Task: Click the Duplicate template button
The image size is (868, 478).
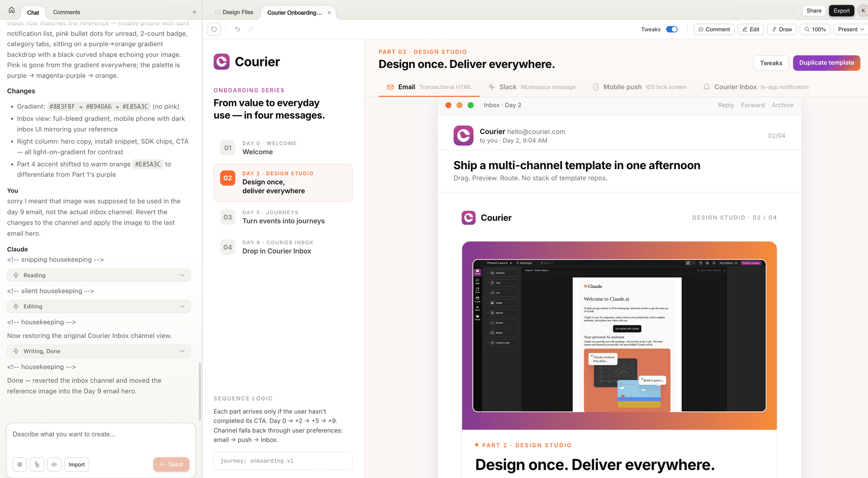Action: [826, 63]
